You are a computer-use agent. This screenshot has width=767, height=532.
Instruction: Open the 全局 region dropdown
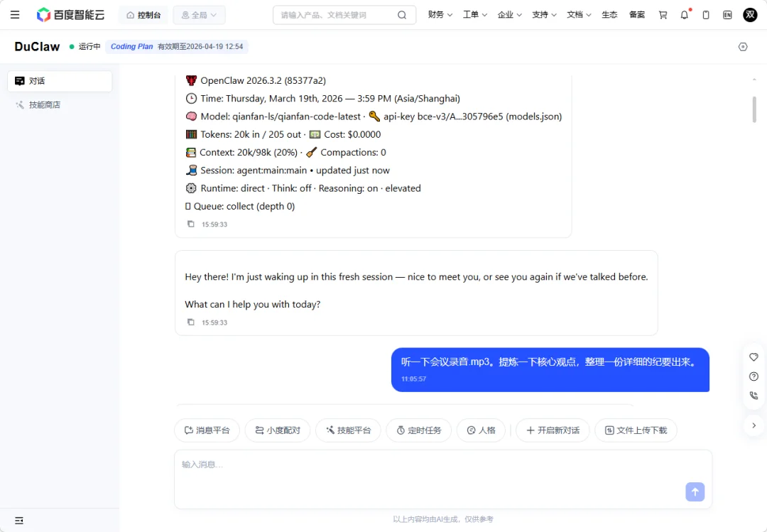coord(199,15)
